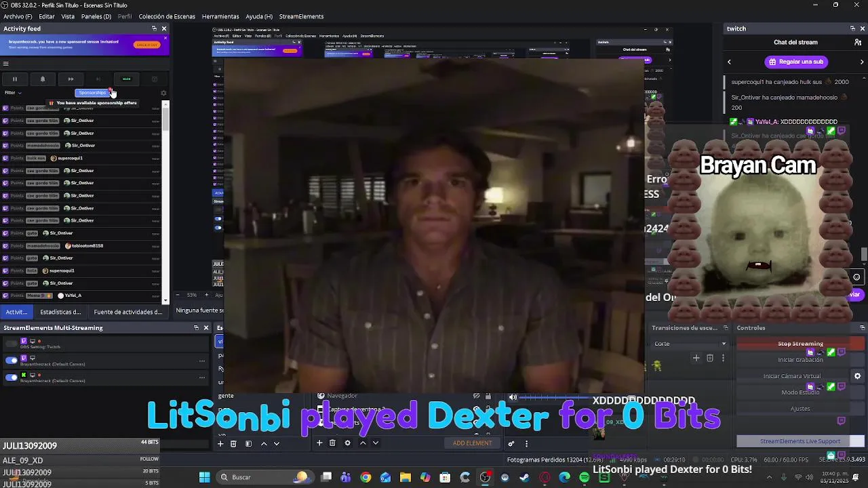Screen dimensions: 868x488
Task: Click the orange sponsored stream banner button
Action: [146, 45]
